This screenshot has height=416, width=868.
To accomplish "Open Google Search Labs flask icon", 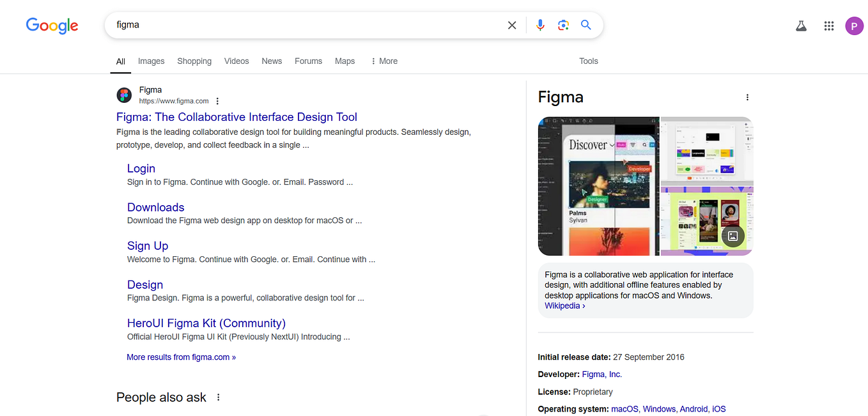I will pyautogui.click(x=802, y=26).
